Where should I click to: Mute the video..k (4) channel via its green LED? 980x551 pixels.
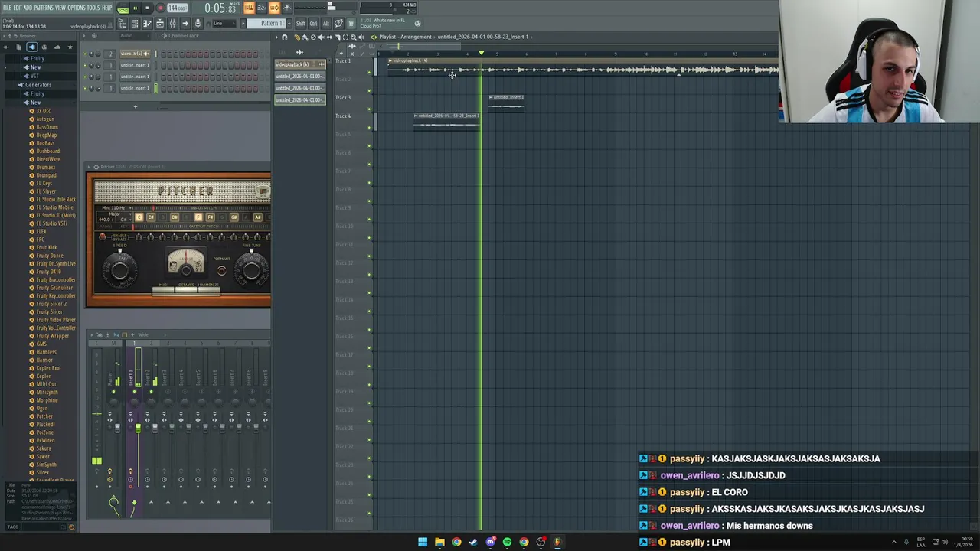click(x=85, y=54)
